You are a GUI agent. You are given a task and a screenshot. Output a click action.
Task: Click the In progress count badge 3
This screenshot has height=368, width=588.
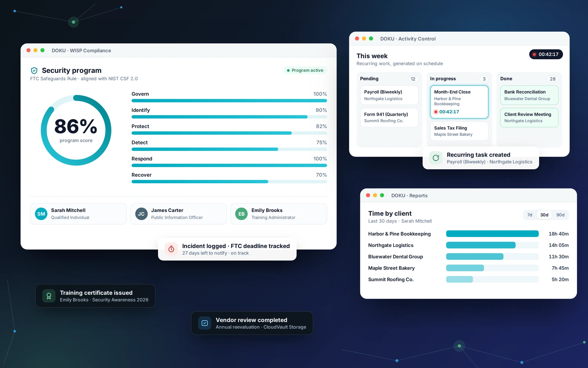tap(484, 79)
